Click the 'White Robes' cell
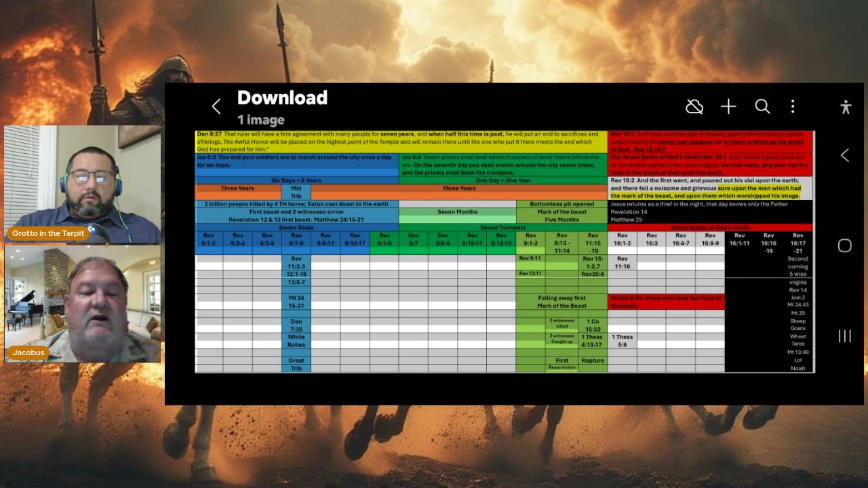The image size is (868, 488). (296, 341)
